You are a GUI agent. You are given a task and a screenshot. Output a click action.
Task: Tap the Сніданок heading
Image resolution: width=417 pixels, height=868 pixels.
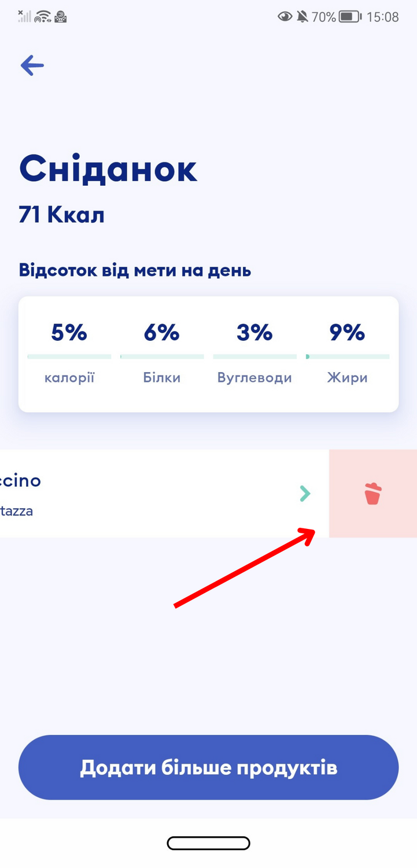pyautogui.click(x=108, y=169)
